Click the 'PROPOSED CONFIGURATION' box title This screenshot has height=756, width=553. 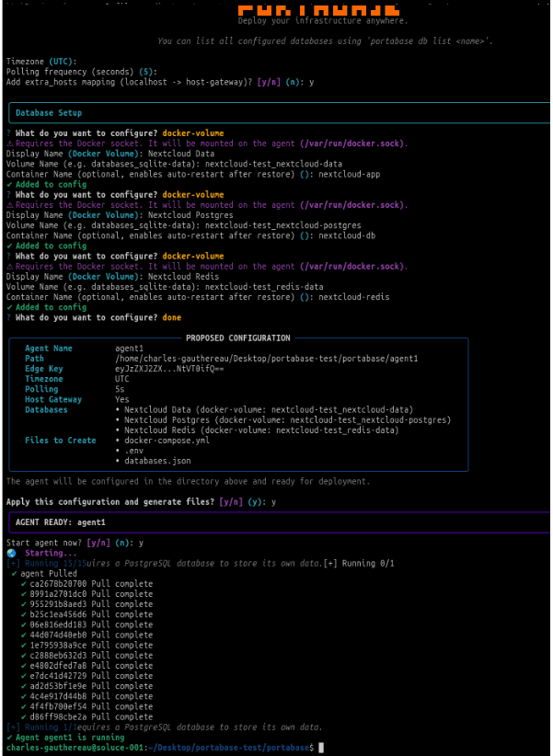click(x=238, y=338)
